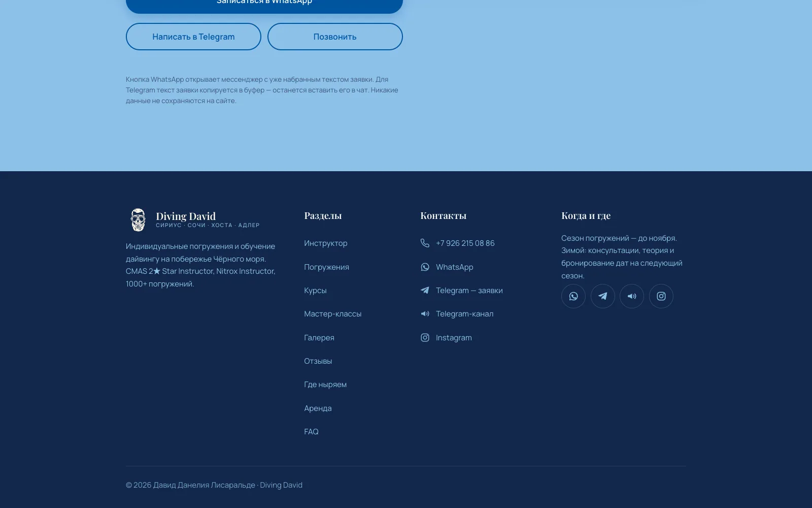Open the Аренда footer link
This screenshot has width=812, height=508.
[318, 408]
